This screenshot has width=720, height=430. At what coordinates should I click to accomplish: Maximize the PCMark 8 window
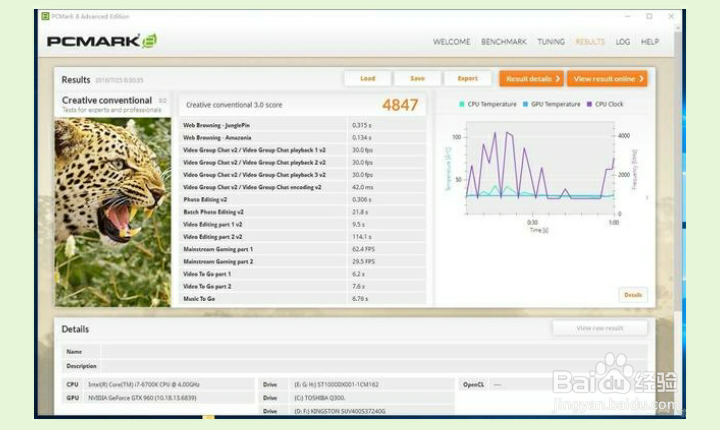(649, 16)
